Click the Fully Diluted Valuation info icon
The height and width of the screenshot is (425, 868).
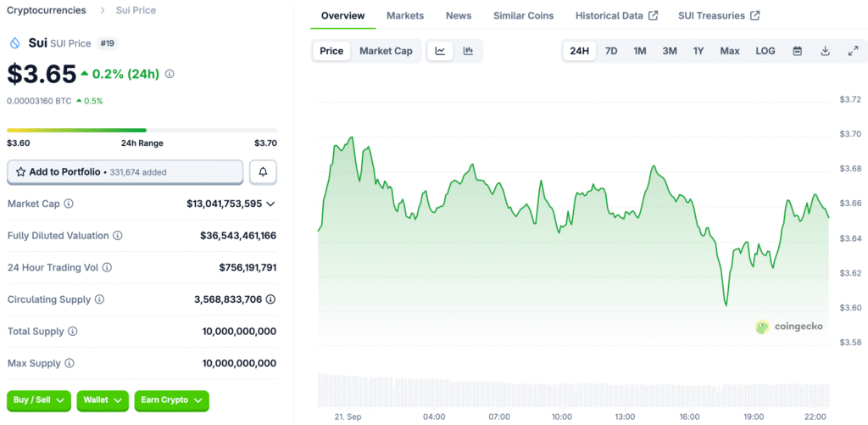118,236
